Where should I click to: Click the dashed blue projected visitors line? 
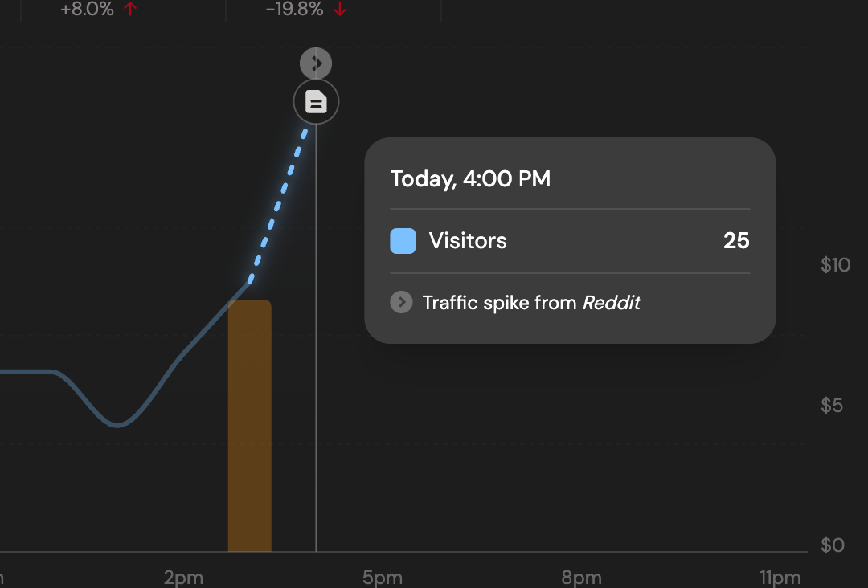point(278,205)
